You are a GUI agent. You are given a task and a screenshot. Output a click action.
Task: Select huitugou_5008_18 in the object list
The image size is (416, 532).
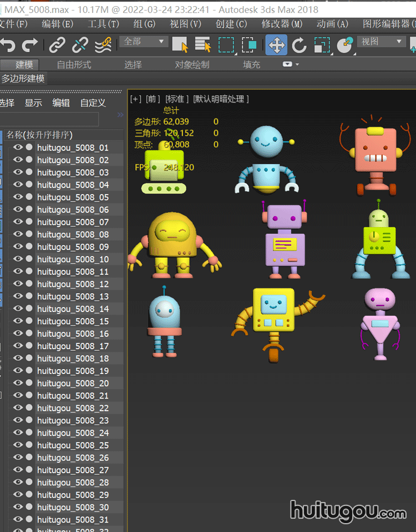[x=73, y=359]
